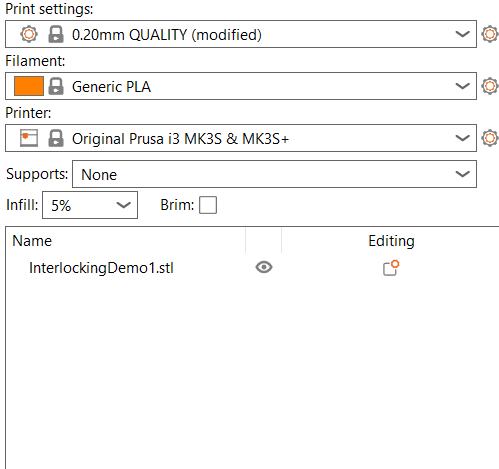Viewport: 499px width, 469px height.
Task: Open the Supports dropdown showing None
Action: tap(274, 174)
